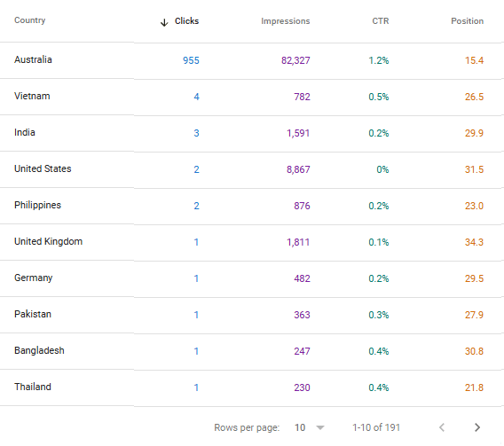The width and height of the screenshot is (504, 446).
Task: Click the 29.9 position for India
Action: 474,133
